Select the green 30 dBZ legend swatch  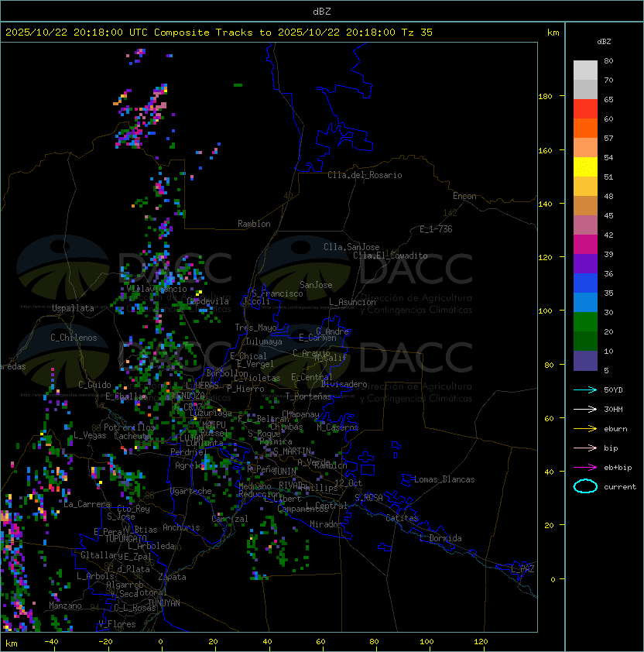click(585, 322)
